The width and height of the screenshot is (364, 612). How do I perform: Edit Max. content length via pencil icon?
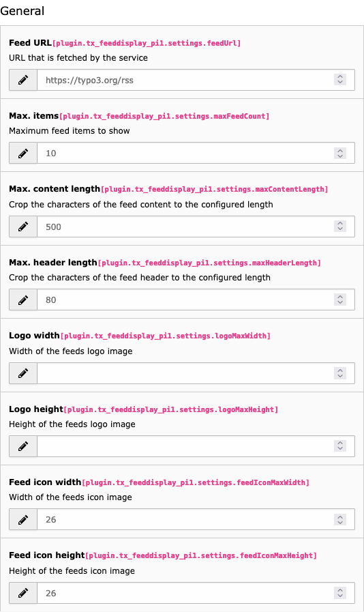click(23, 227)
